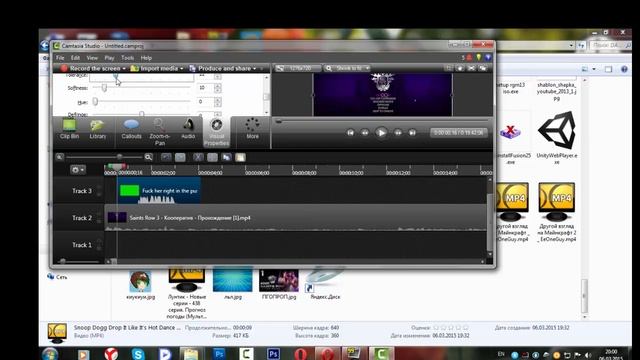640x360 pixels.
Task: Jump to previous clip in preview
Action: click(x=350, y=133)
